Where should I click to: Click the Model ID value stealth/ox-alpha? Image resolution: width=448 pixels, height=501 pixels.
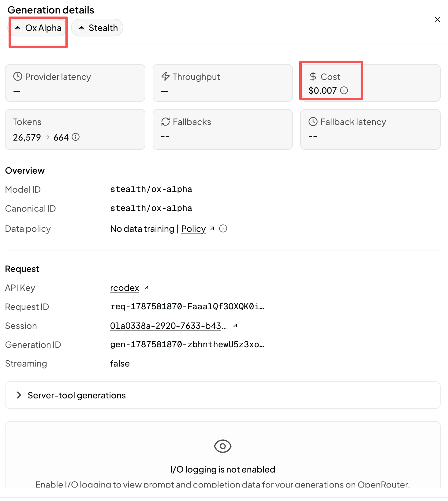(151, 189)
